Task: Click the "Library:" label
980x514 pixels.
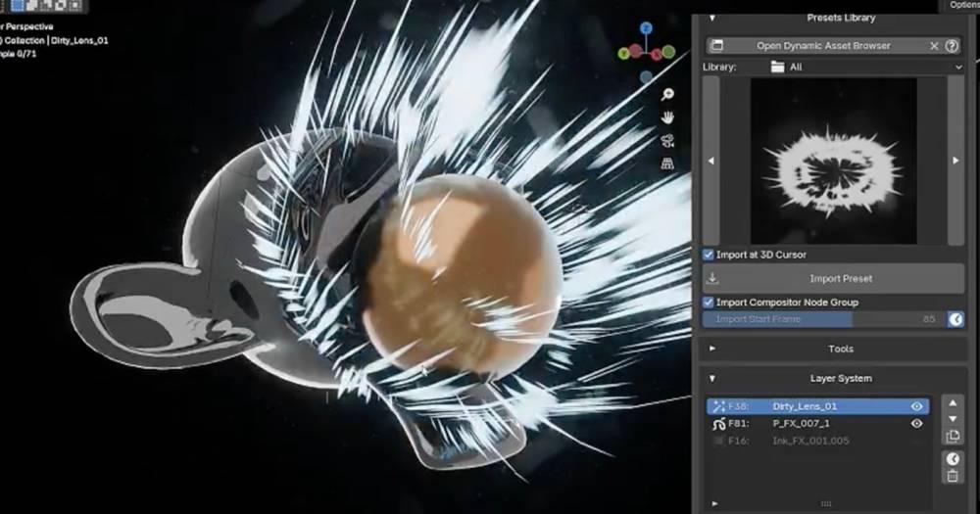Action: click(719, 67)
